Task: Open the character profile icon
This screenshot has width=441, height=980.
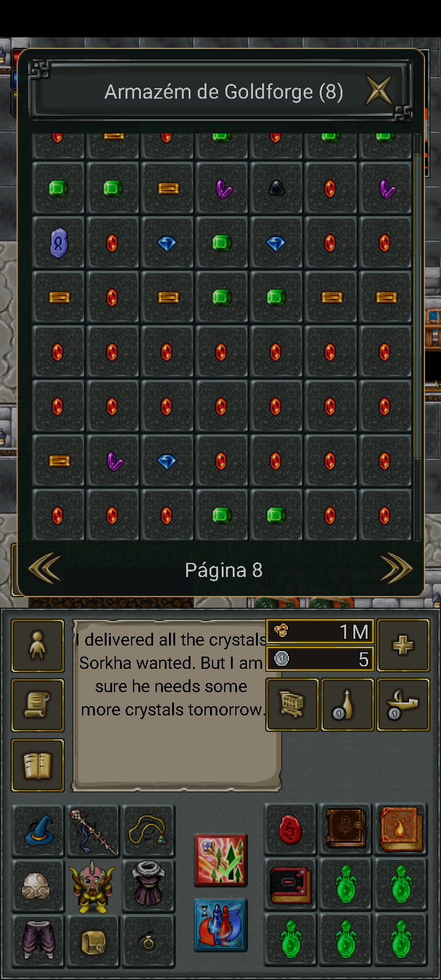Action: click(37, 646)
